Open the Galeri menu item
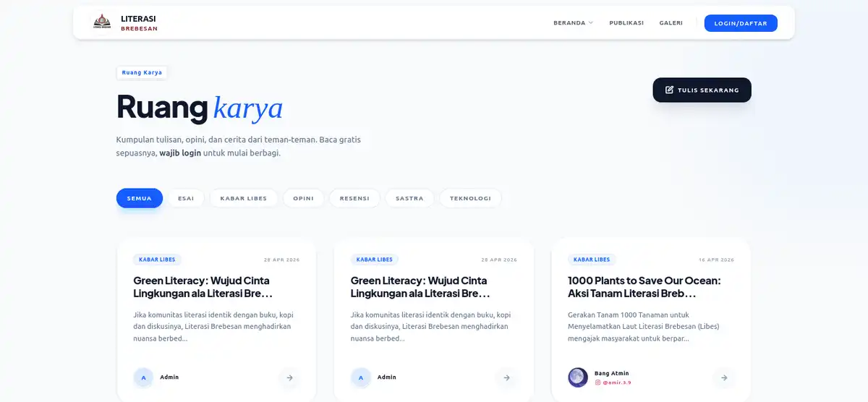The height and width of the screenshot is (402, 868). [x=671, y=23]
